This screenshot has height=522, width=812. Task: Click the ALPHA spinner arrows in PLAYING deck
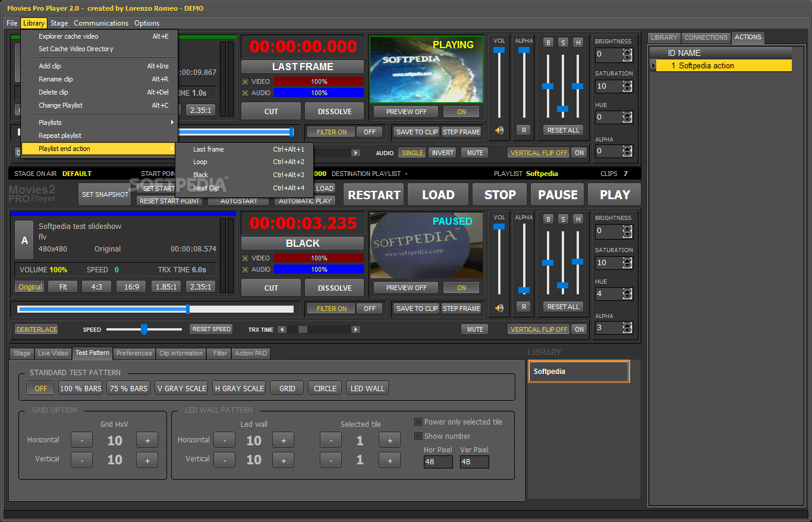click(x=627, y=151)
